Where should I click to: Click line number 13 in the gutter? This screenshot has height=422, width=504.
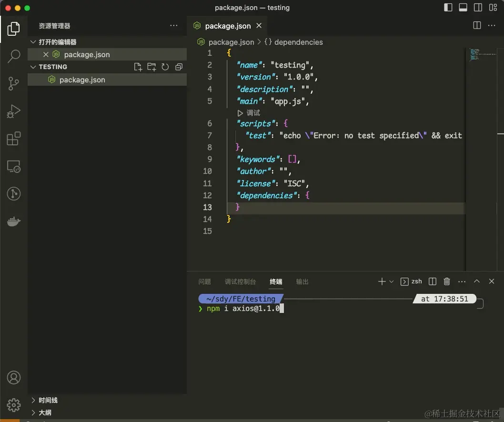click(207, 207)
